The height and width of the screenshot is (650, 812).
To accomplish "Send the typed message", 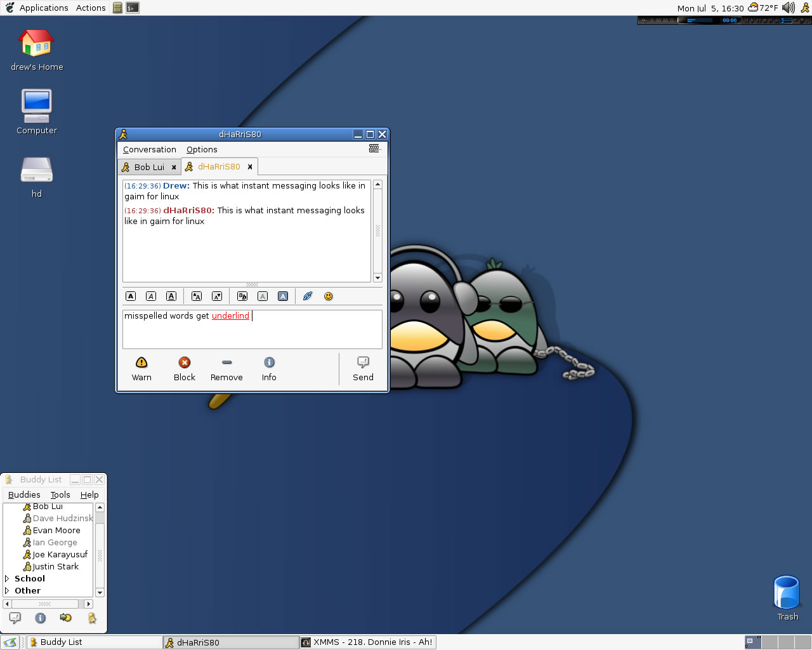I will click(x=363, y=369).
